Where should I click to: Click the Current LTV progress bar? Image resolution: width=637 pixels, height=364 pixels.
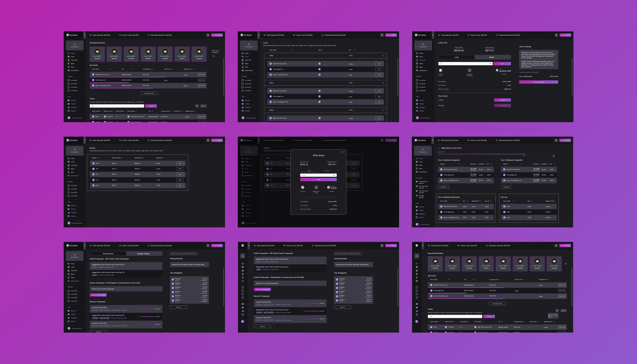point(496,154)
